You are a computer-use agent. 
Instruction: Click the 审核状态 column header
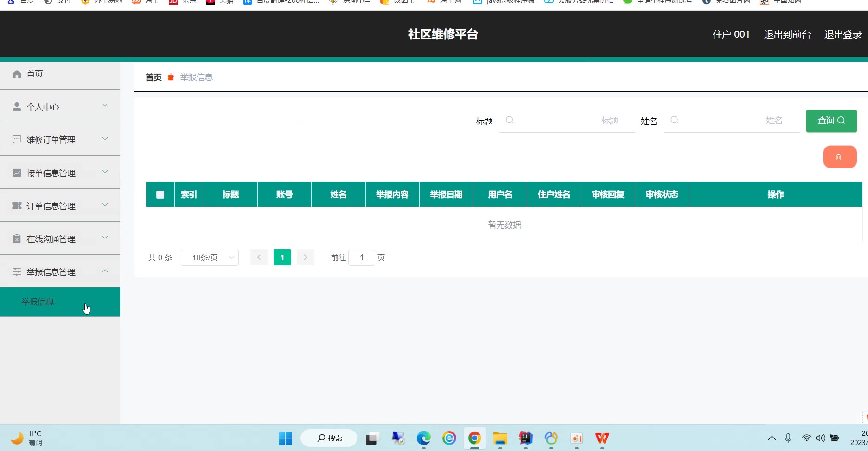pos(662,194)
